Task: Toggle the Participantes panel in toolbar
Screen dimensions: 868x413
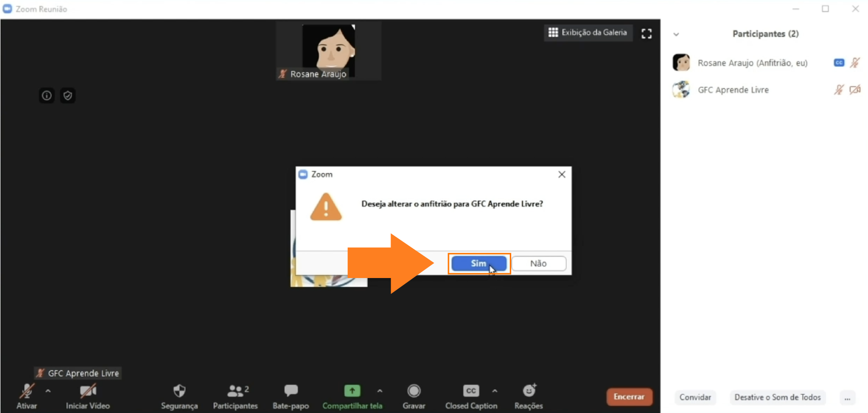Action: click(235, 397)
